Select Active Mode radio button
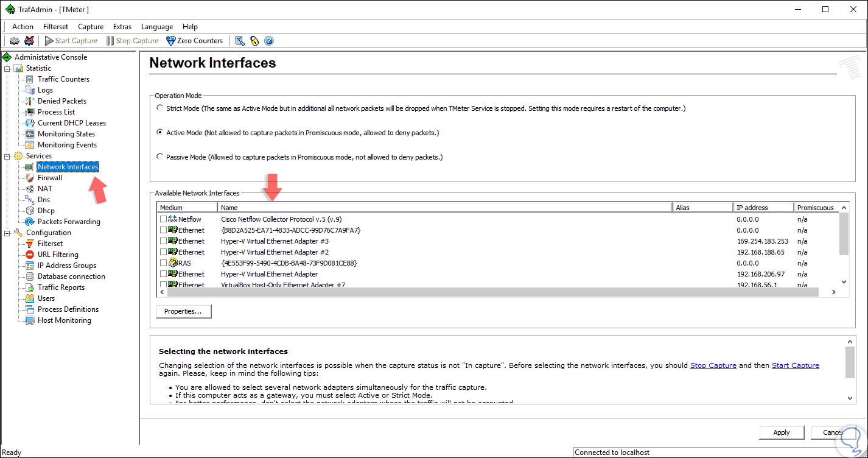The width and height of the screenshot is (868, 458). [160, 133]
